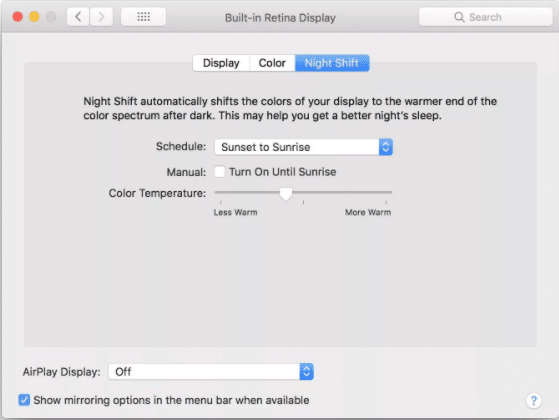Viewport: 559px width, 420px height.
Task: Click the More Warm end of slider
Action: click(386, 192)
